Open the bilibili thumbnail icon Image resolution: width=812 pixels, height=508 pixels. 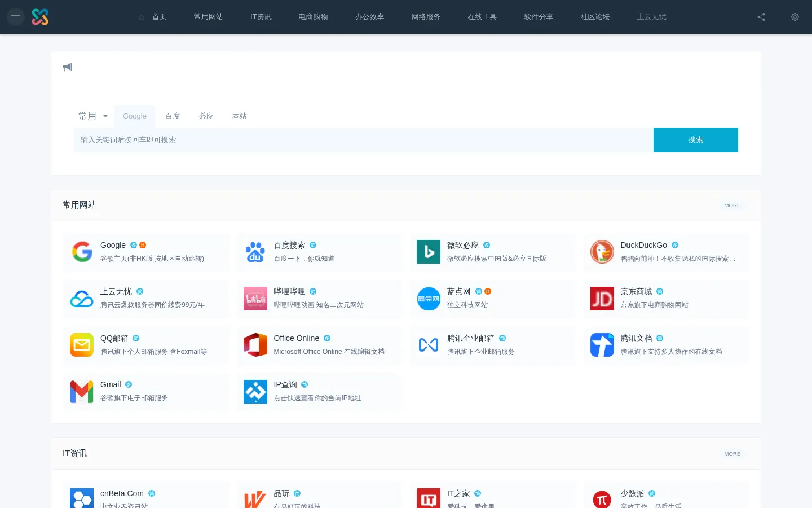point(255,299)
